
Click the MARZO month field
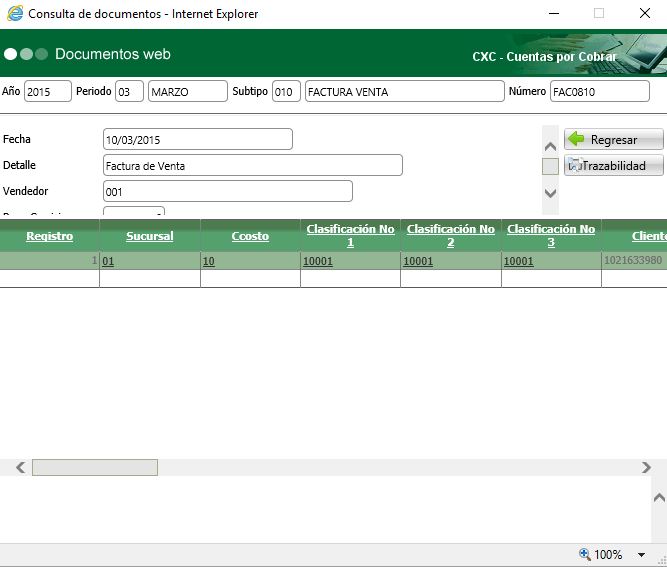pyautogui.click(x=188, y=91)
